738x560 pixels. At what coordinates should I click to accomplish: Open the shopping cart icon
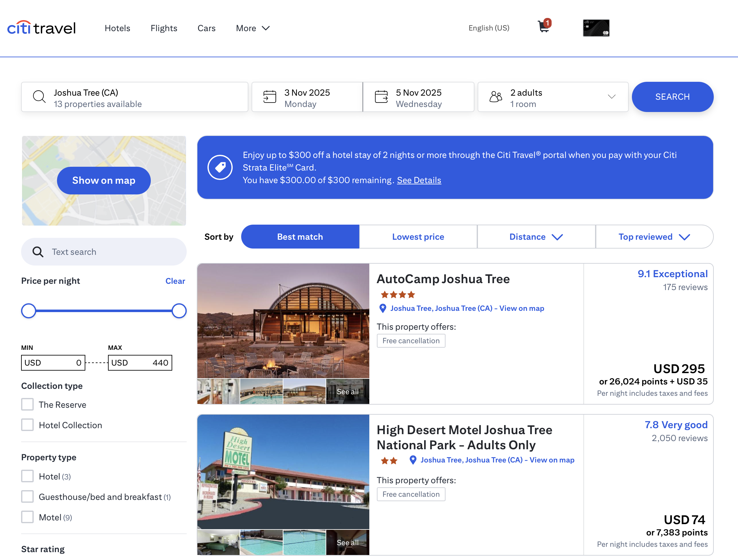tap(544, 26)
